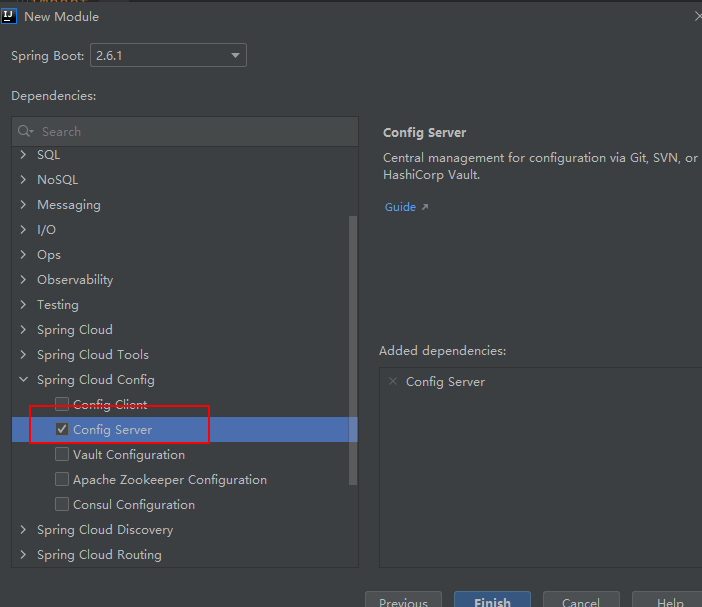
Task: Expand the Testing category
Action: [x=23, y=305]
